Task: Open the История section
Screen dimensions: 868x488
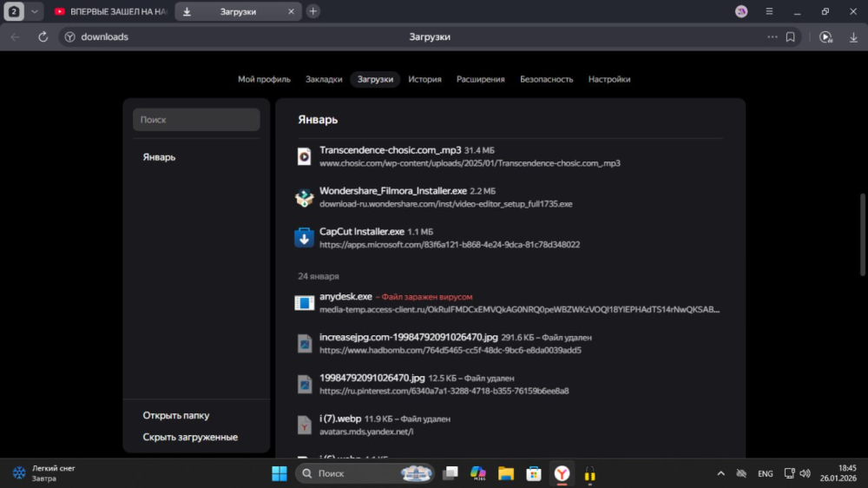Action: coord(424,79)
